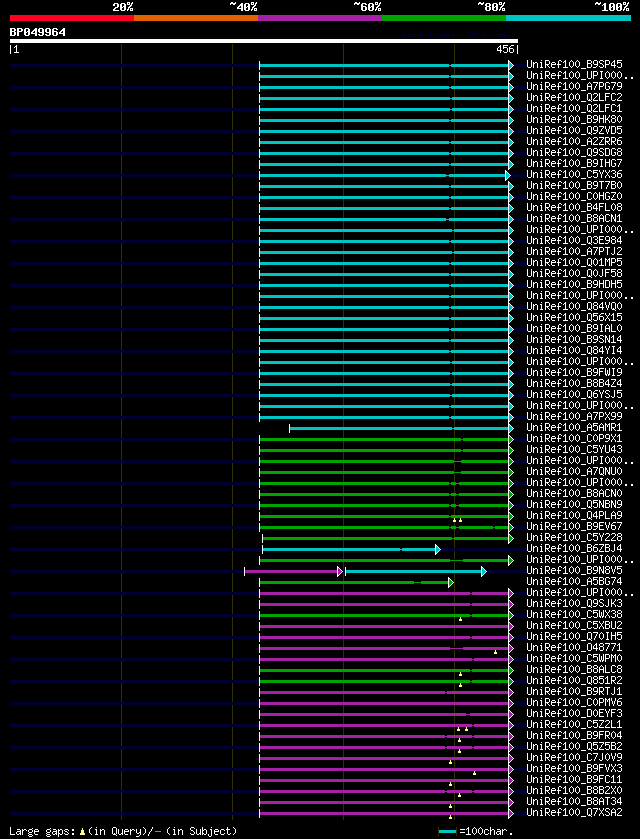Click the UniRef100_B9SN14 label
The height and width of the screenshot is (839, 640).
(x=574, y=339)
